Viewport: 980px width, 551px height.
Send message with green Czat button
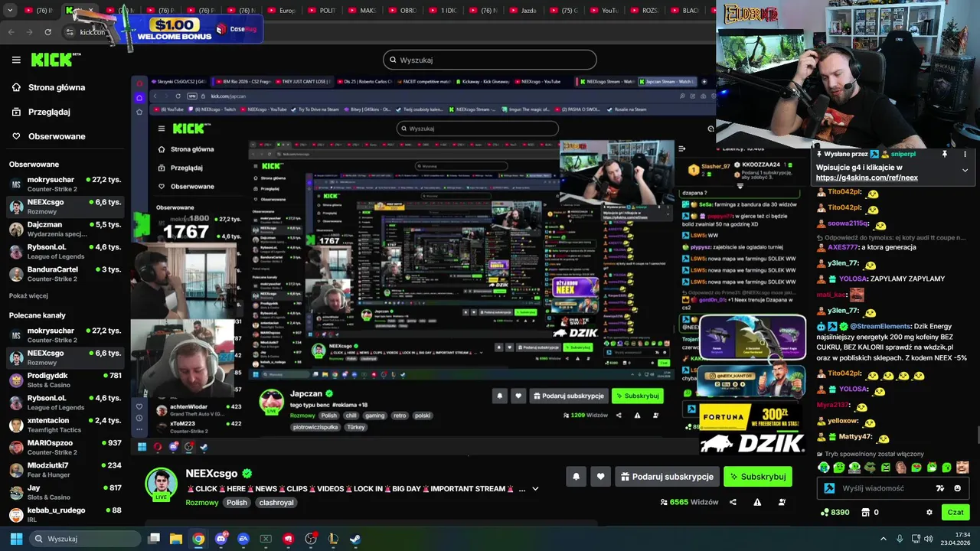click(x=955, y=512)
